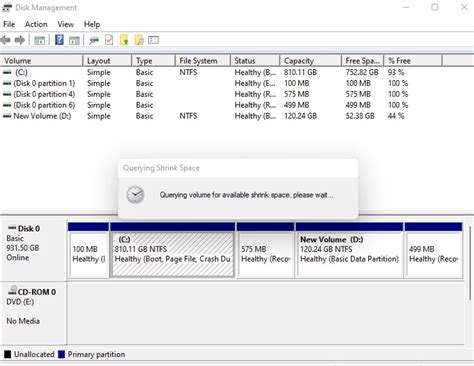Sort by the % Free column header
Screen dimensions: 474x366
413,61
